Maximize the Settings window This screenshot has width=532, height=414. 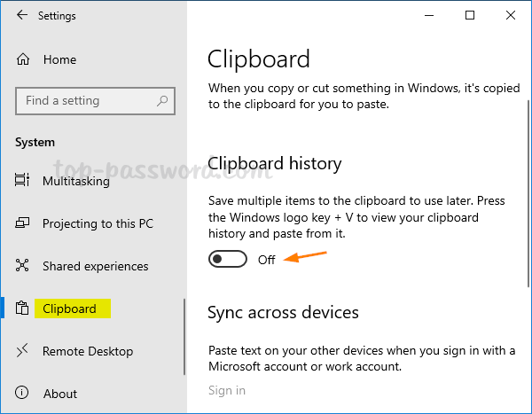470,15
